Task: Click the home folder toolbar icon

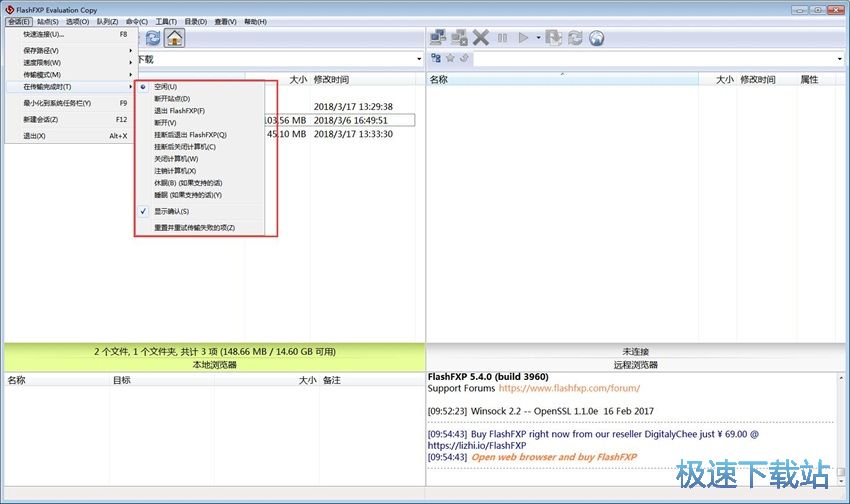Action: 174,38
